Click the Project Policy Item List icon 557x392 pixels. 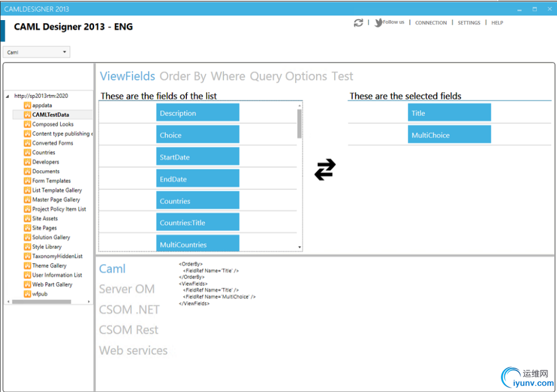click(27, 209)
